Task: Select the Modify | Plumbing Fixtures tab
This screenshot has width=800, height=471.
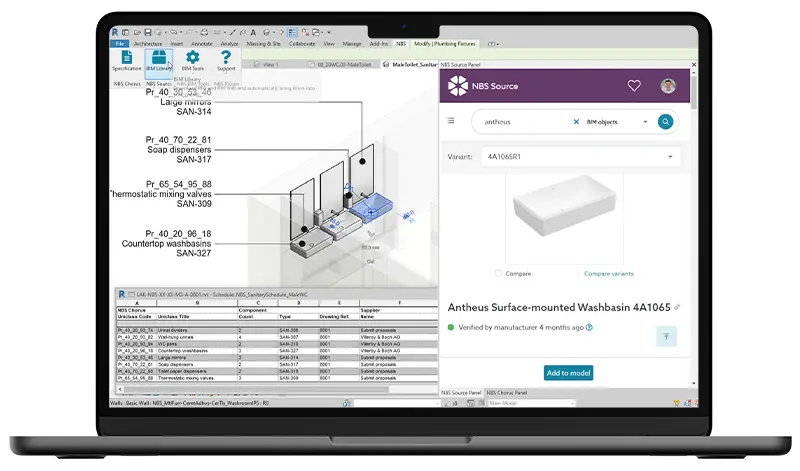Action: click(444, 44)
